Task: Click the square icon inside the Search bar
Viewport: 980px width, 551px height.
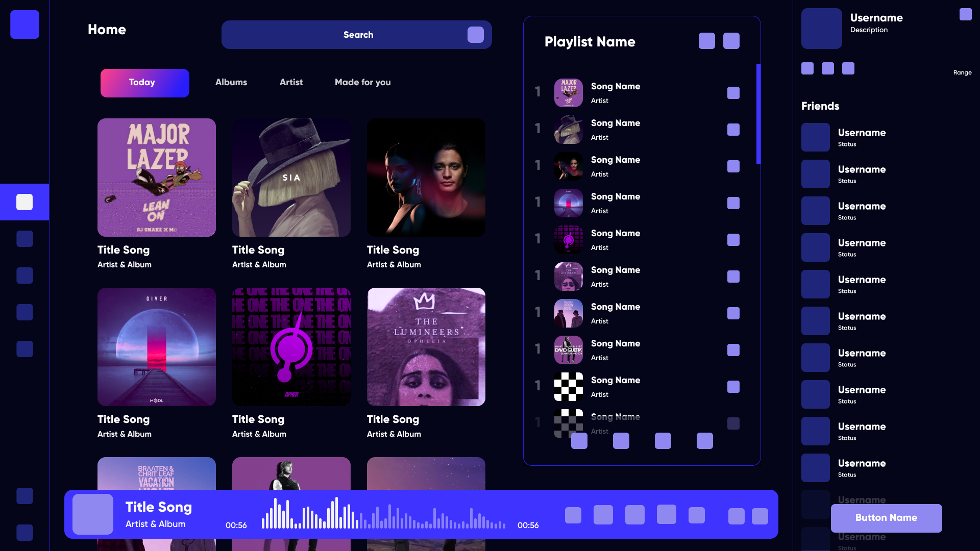Action: [x=475, y=35]
